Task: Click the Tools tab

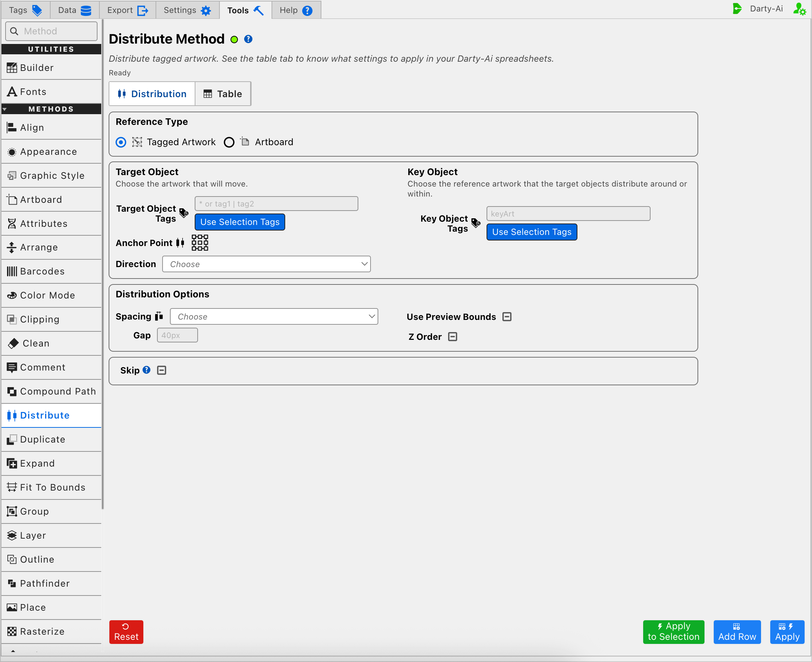Action: pos(246,10)
